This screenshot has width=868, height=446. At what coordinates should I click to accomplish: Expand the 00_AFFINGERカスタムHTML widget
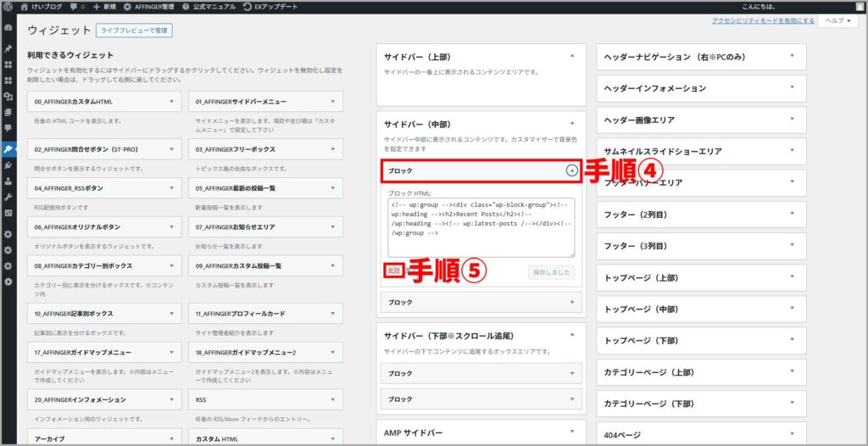click(x=173, y=102)
